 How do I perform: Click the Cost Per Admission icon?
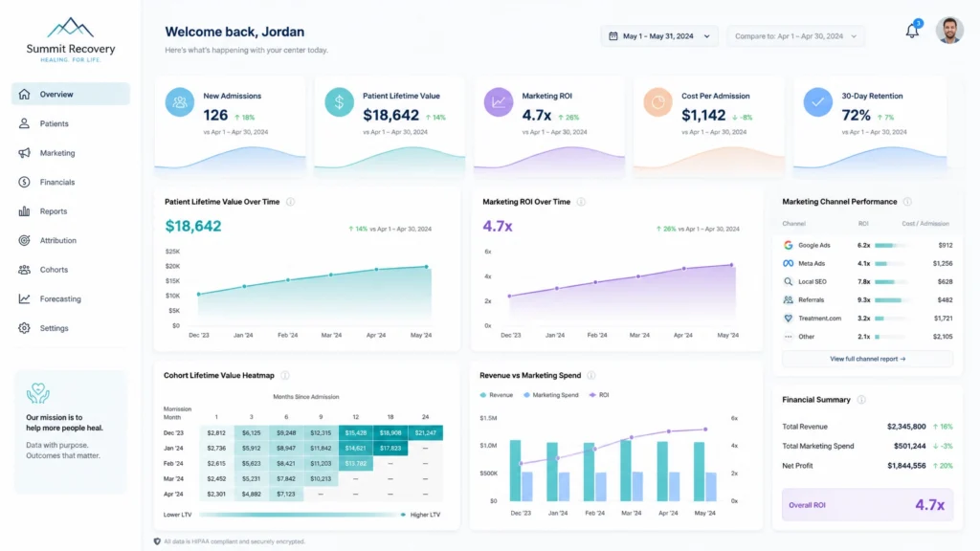tap(658, 101)
